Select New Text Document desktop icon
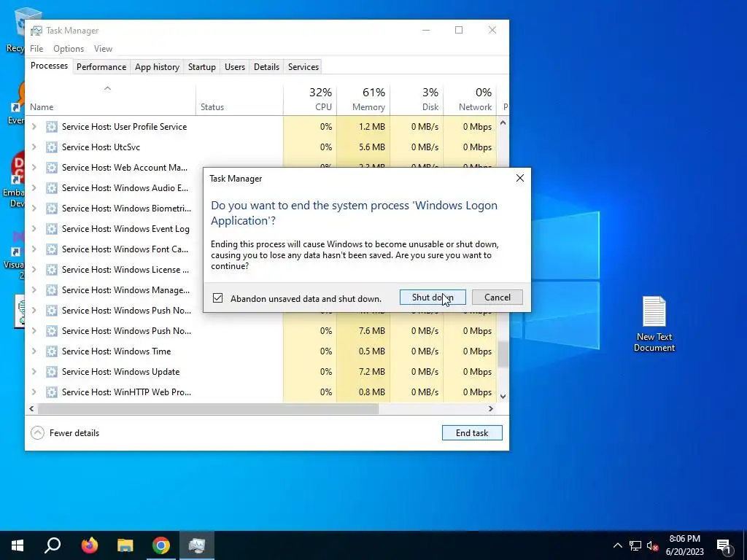 pyautogui.click(x=654, y=324)
